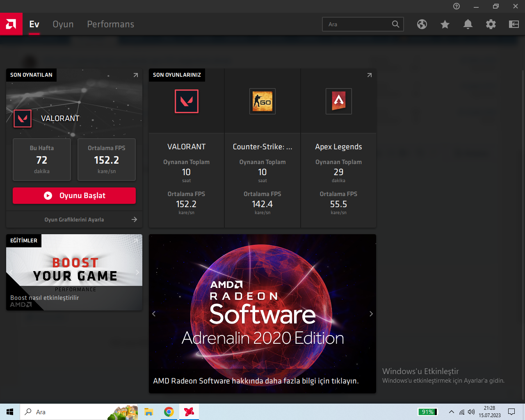Click the Apex Legends game title
Viewport: 525px width, 420px height.
(x=339, y=147)
